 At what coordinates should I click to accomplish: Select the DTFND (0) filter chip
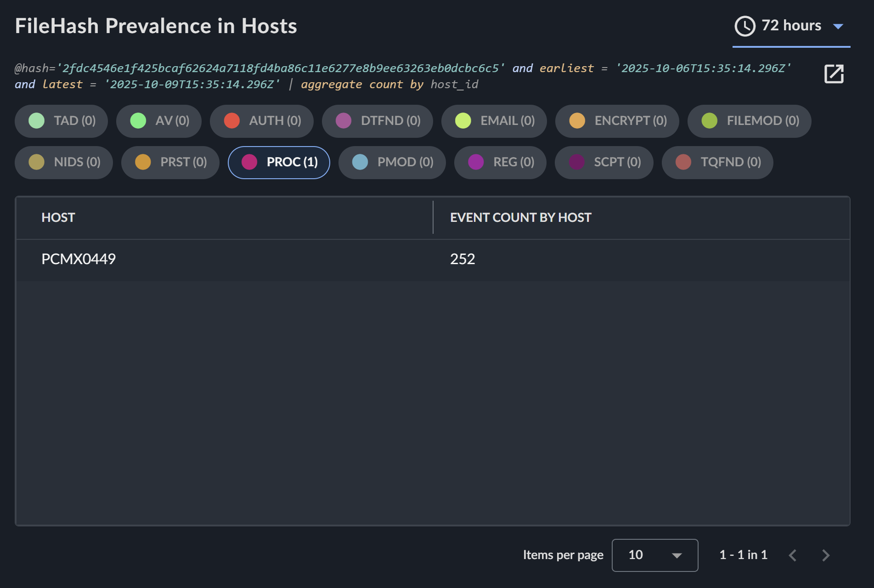point(378,121)
